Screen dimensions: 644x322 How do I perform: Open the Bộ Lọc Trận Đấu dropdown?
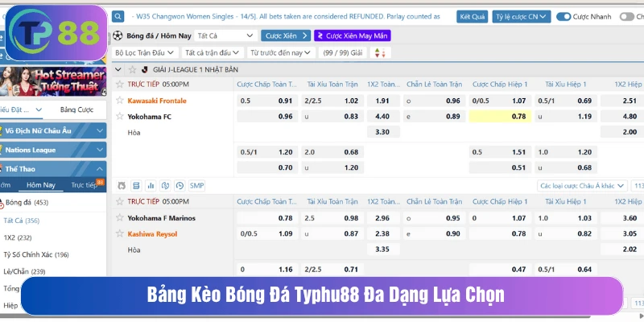[x=145, y=52]
